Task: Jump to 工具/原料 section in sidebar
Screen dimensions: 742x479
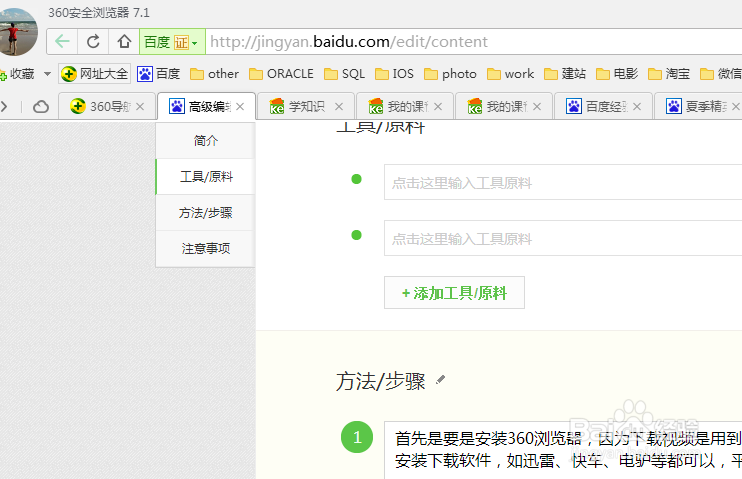Action: (x=205, y=177)
